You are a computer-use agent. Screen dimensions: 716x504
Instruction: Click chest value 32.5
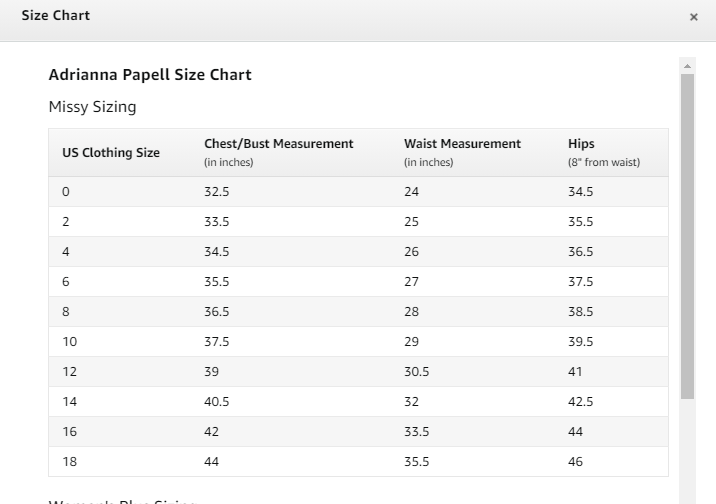click(216, 192)
